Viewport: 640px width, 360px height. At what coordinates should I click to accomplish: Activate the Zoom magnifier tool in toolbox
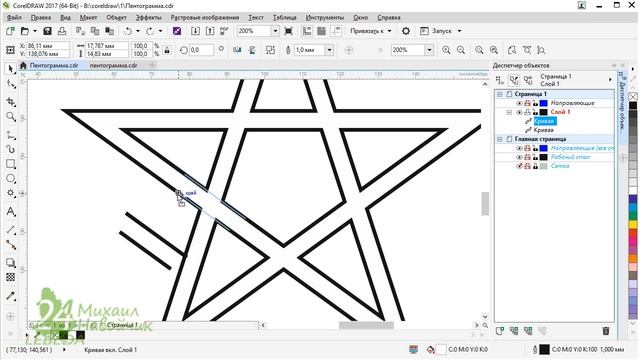click(x=11, y=117)
